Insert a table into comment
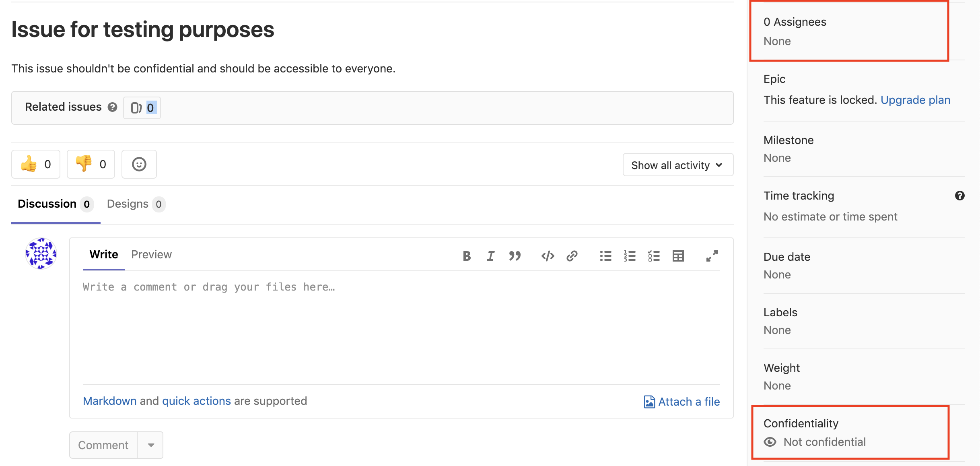This screenshot has width=980, height=466. 678,256
